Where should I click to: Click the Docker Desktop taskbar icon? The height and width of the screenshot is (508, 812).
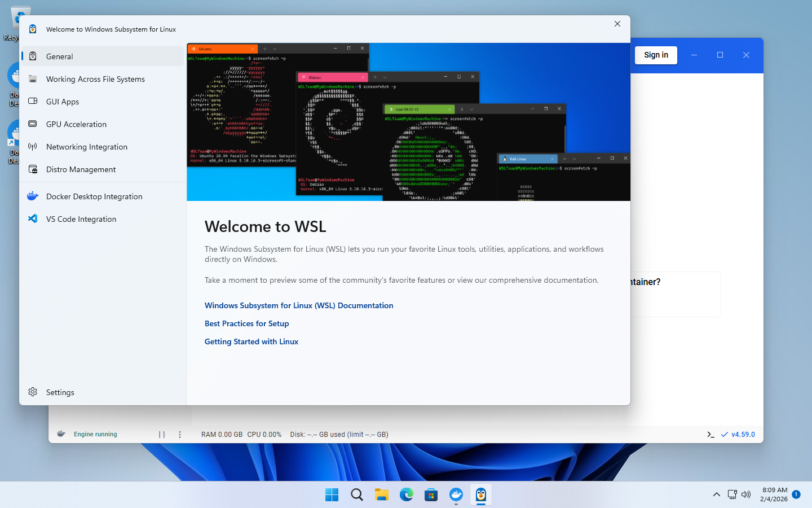tap(456, 495)
